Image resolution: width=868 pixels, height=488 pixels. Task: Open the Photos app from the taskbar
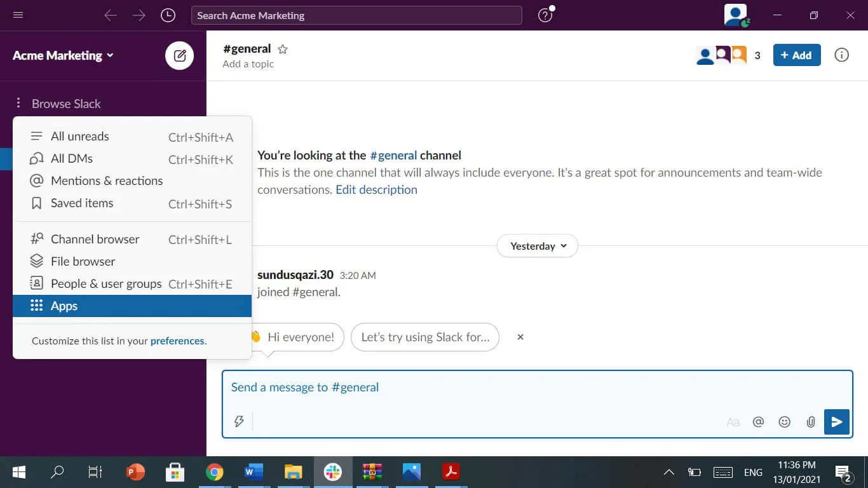click(412, 472)
